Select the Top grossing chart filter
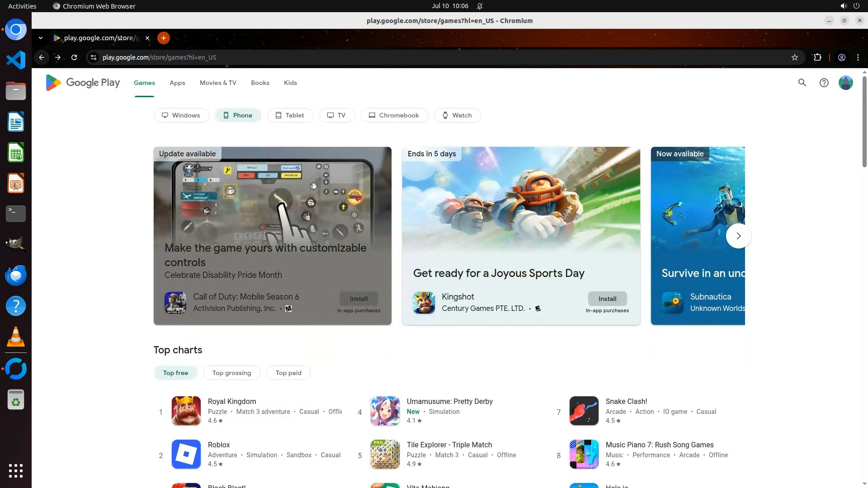Screen dimensions: 868x488 point(231,373)
